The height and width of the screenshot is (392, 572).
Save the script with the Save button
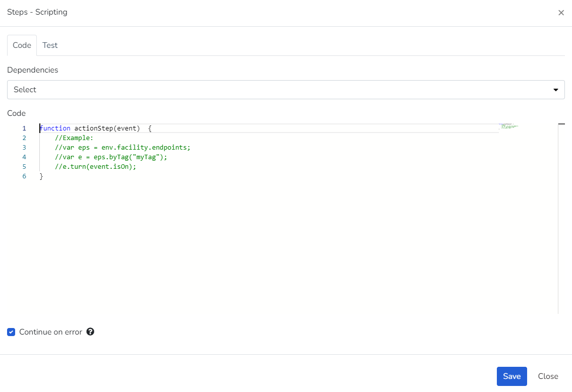tap(511, 376)
